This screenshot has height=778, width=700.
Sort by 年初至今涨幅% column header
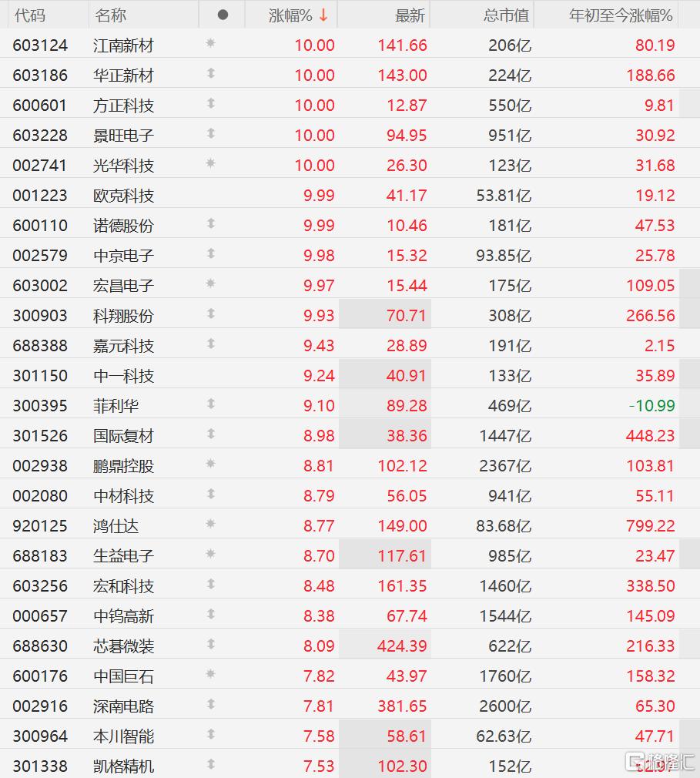(621, 15)
